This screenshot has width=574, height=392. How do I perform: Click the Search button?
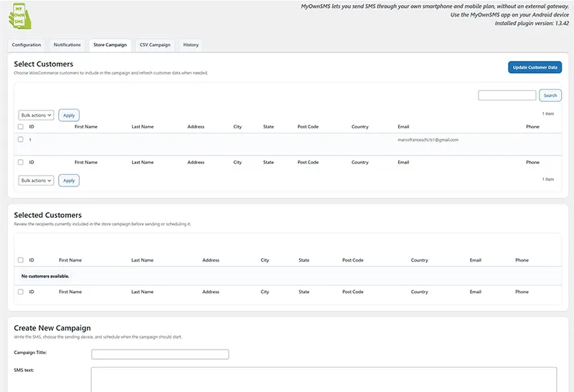550,95
